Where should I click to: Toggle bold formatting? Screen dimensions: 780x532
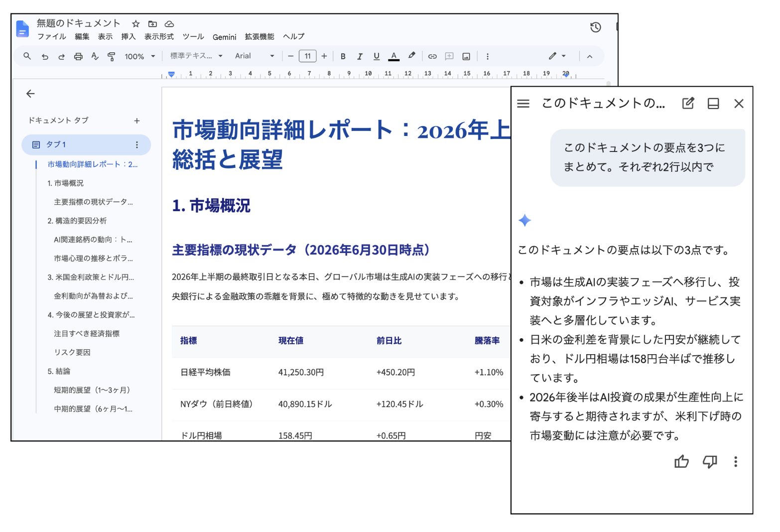coord(343,56)
